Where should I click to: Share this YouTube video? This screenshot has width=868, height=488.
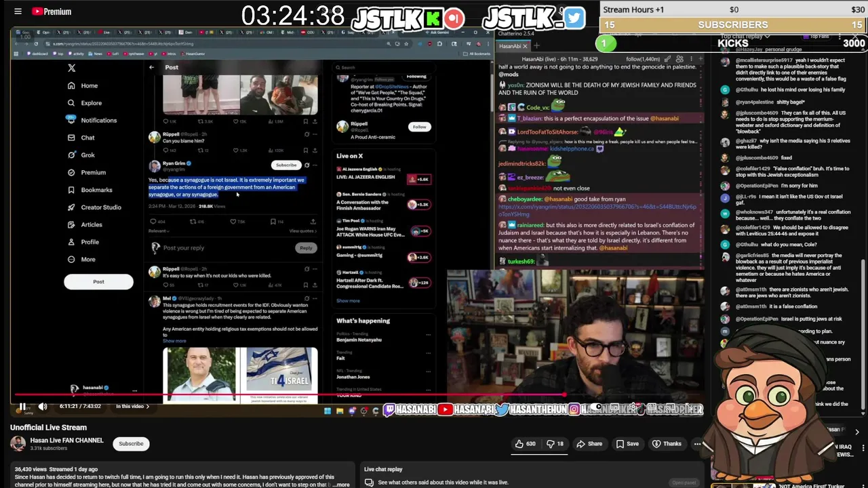coord(589,444)
